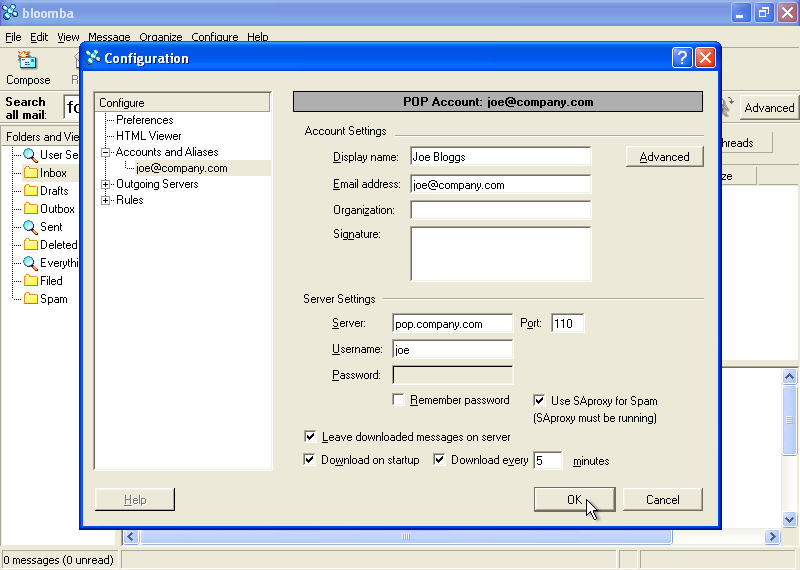
Task: Collapse Accounts and Aliases tree node
Action: (x=105, y=152)
